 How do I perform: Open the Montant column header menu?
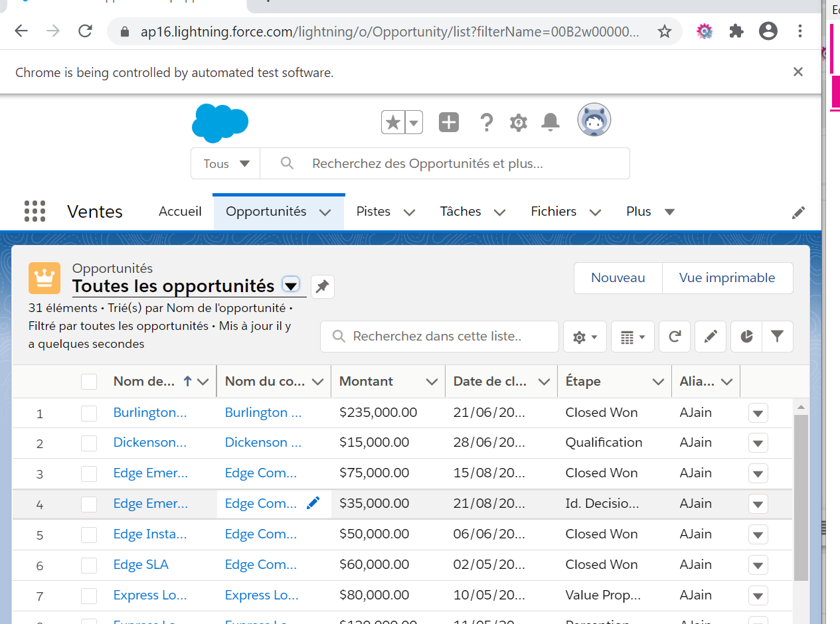(432, 382)
